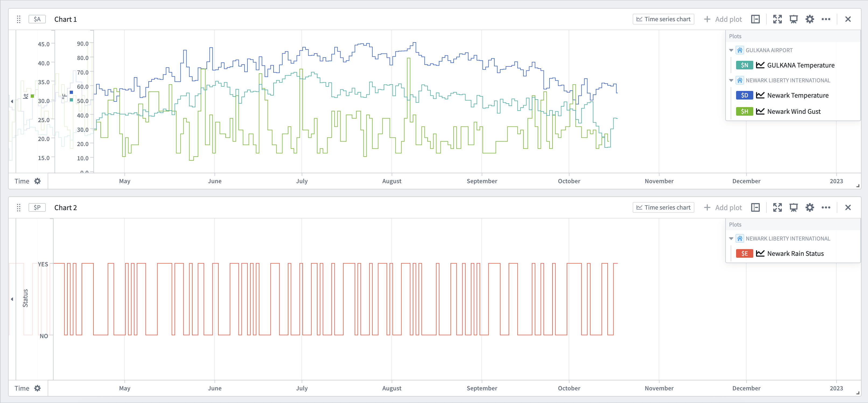Screen dimensions: 868x403
Task: Toggle the $E badge for Newark Rain Status
Action: (x=745, y=253)
